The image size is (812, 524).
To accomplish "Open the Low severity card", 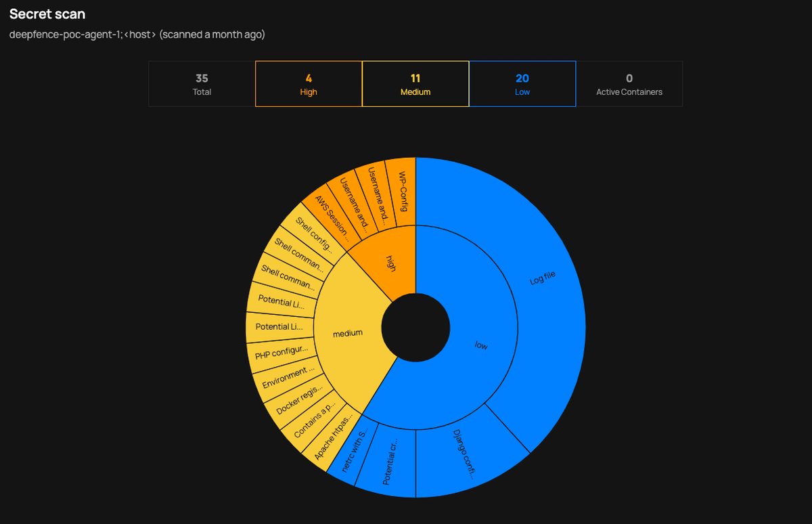I will click(x=522, y=84).
